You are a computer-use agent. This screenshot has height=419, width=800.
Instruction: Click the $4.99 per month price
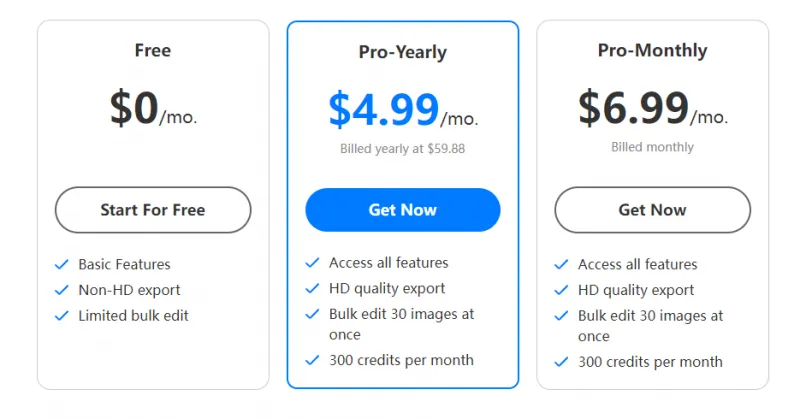[x=402, y=110]
